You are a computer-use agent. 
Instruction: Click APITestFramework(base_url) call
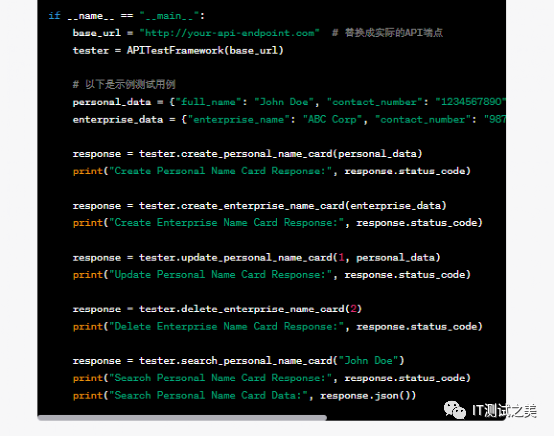205,50
